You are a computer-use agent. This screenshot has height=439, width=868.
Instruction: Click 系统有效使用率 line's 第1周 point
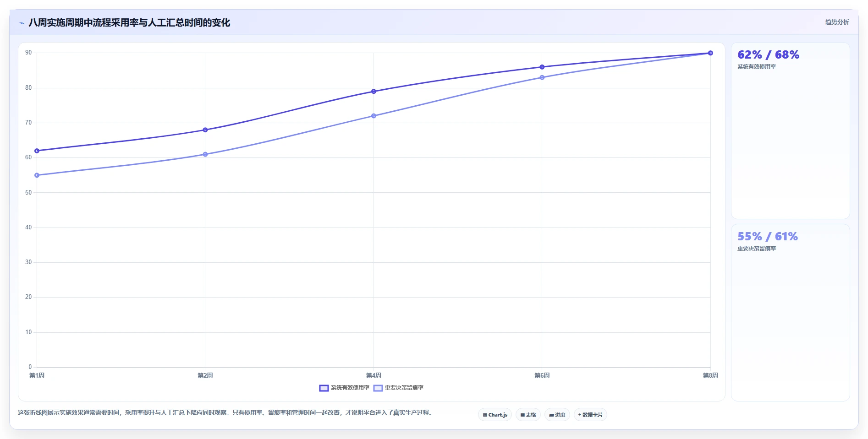tap(37, 151)
